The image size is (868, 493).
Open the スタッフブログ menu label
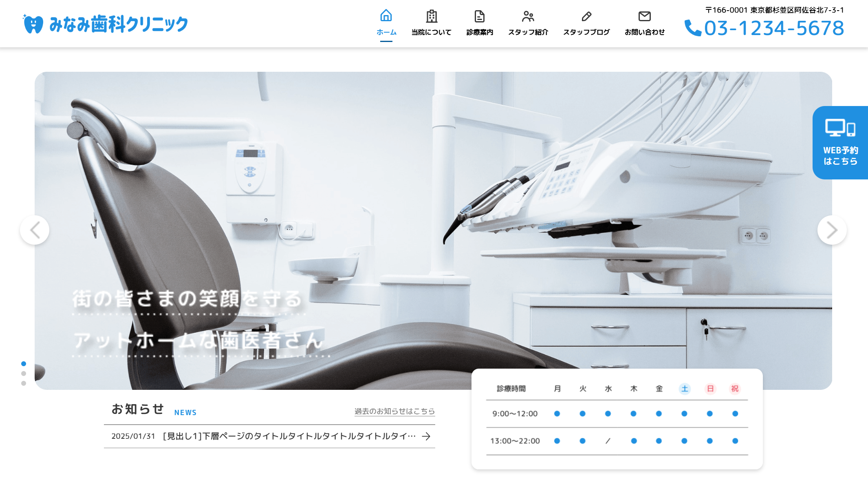tap(586, 32)
